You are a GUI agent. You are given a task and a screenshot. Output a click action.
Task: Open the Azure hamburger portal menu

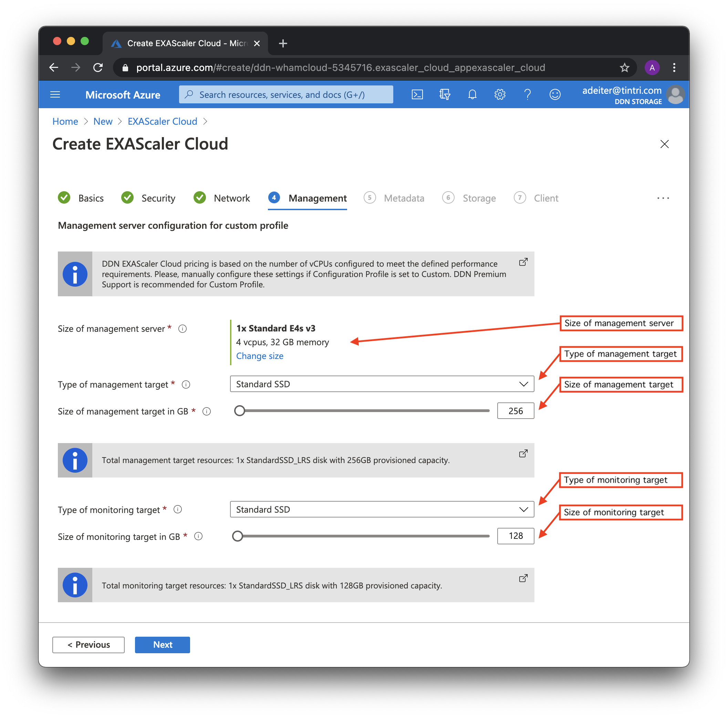tap(55, 94)
